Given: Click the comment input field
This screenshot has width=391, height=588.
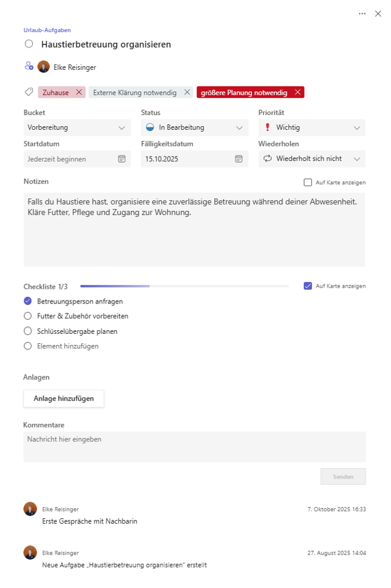Looking at the screenshot, I should (x=194, y=446).
